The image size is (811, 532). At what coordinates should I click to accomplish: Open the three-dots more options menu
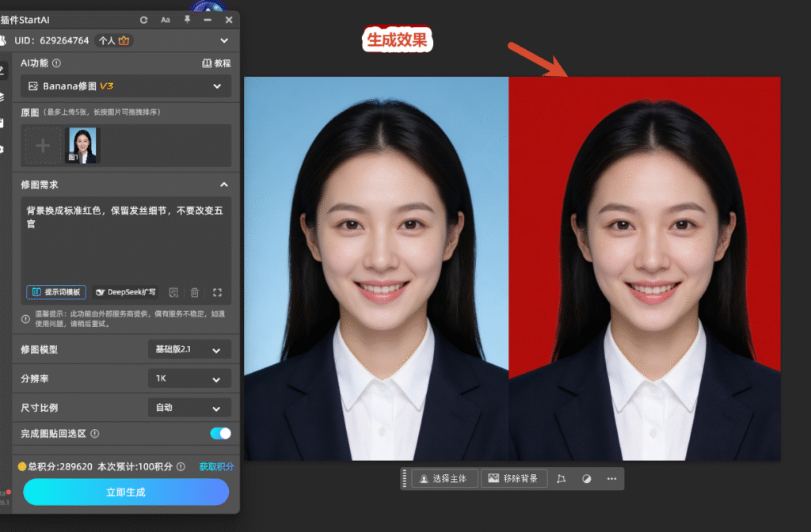point(612,479)
